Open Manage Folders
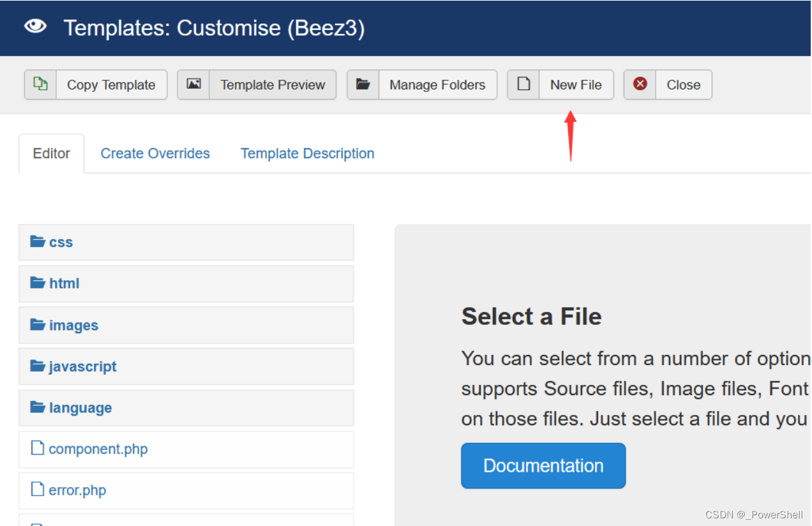This screenshot has height=526, width=812. [x=422, y=85]
